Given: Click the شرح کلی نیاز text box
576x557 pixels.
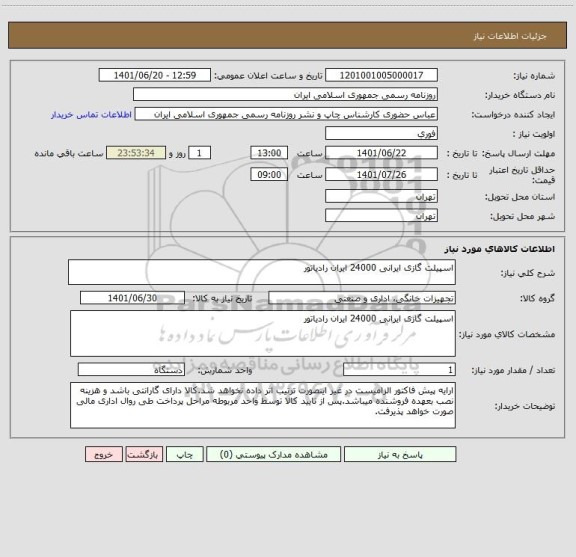Looking at the screenshot, I should (x=262, y=272).
